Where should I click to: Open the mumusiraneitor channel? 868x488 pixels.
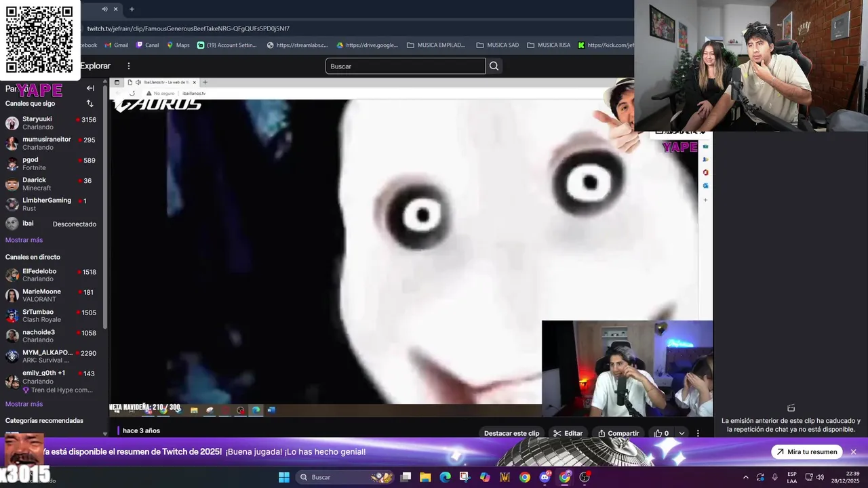pos(52,143)
